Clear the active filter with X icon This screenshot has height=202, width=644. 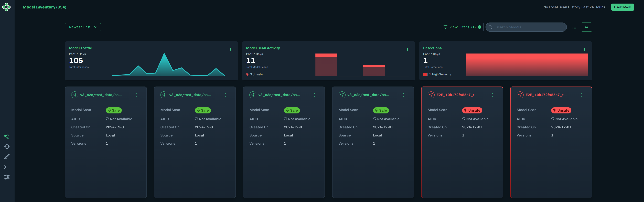(479, 27)
